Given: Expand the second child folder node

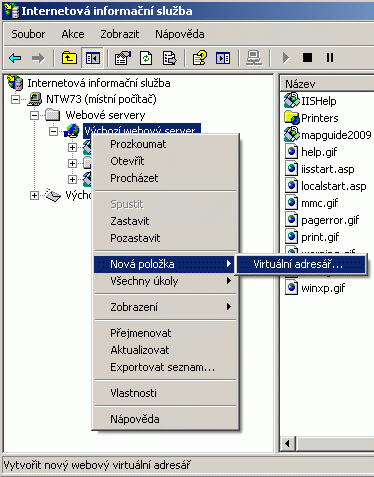Looking at the screenshot, I should click(72, 163).
